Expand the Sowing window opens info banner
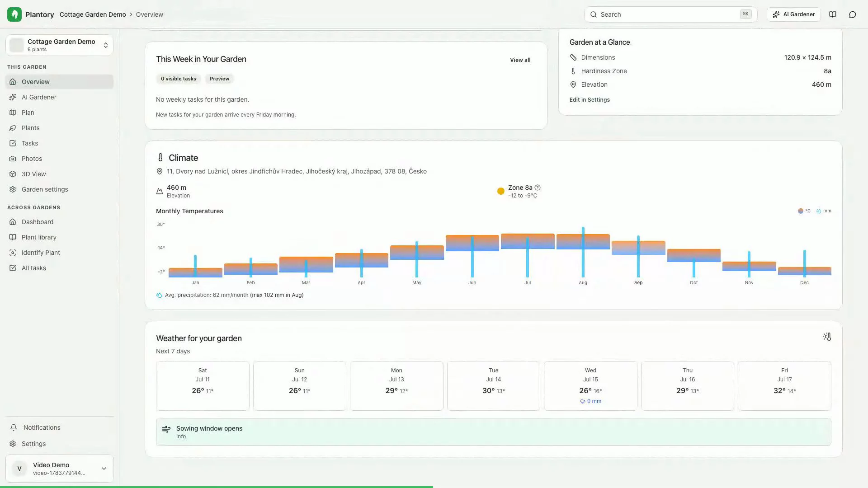Screen dimensions: 868x488 (x=493, y=432)
